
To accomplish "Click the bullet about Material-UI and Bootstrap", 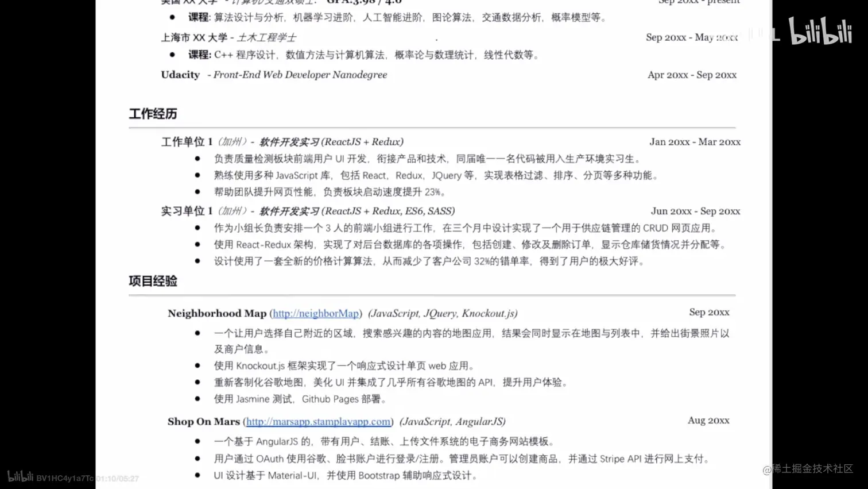I will [346, 475].
